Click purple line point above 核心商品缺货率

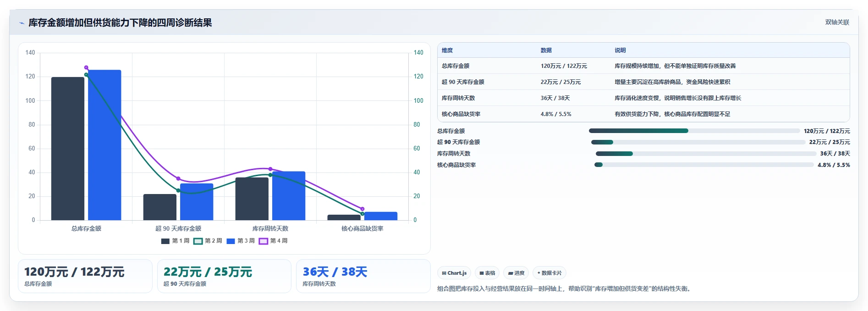pyautogui.click(x=363, y=209)
